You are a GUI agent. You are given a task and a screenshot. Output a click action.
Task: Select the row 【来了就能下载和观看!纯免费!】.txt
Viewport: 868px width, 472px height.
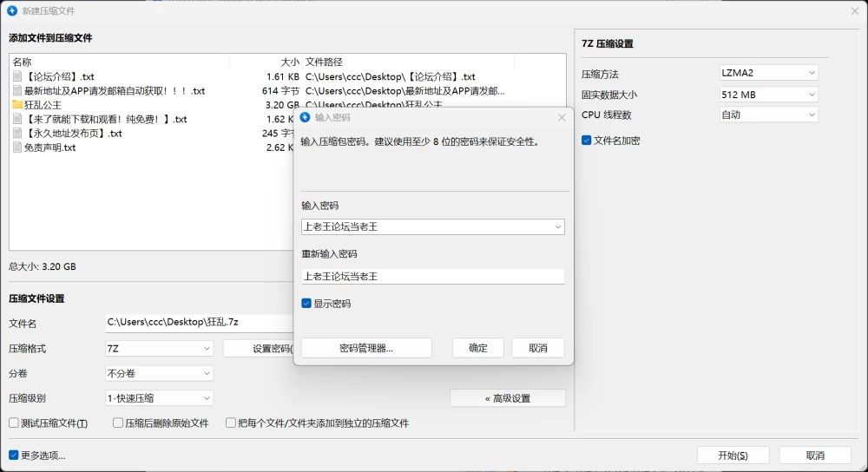[152, 119]
